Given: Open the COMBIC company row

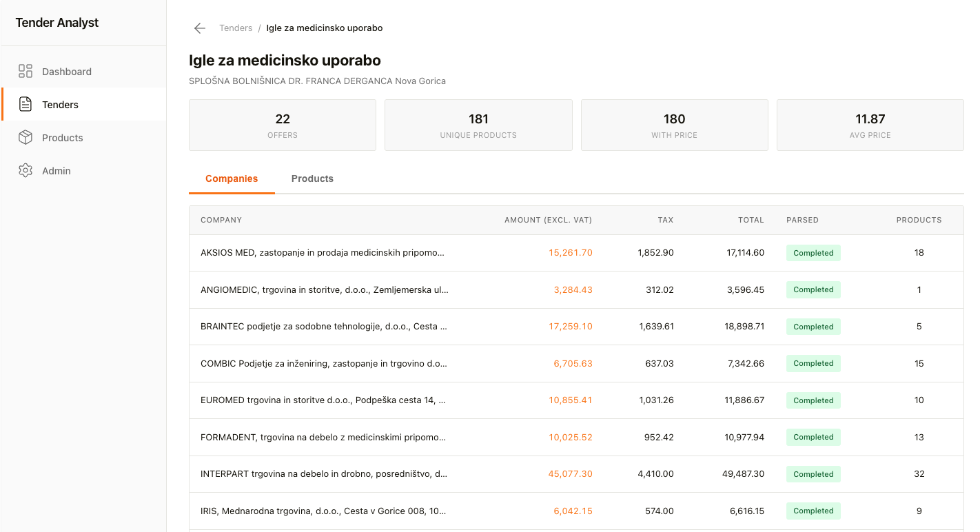Looking at the screenshot, I should point(576,364).
